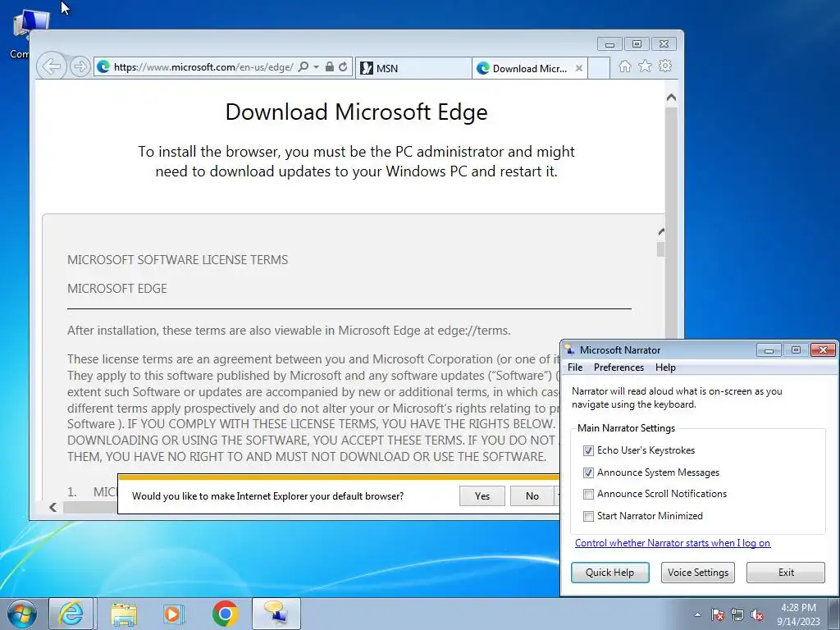
Task: Click the network status tray icon
Action: coord(737,614)
